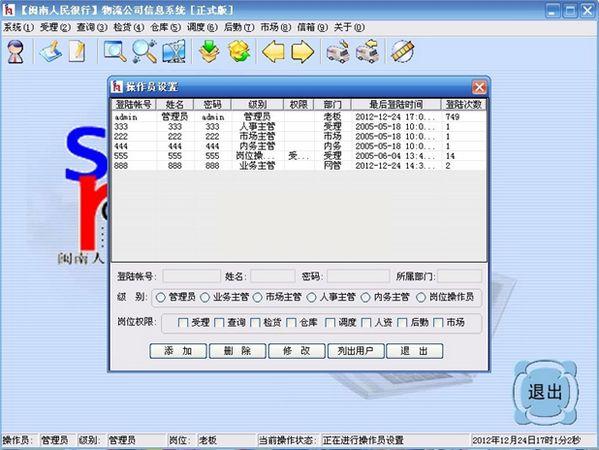Click the operator user icon in toolbar

(x=16, y=51)
